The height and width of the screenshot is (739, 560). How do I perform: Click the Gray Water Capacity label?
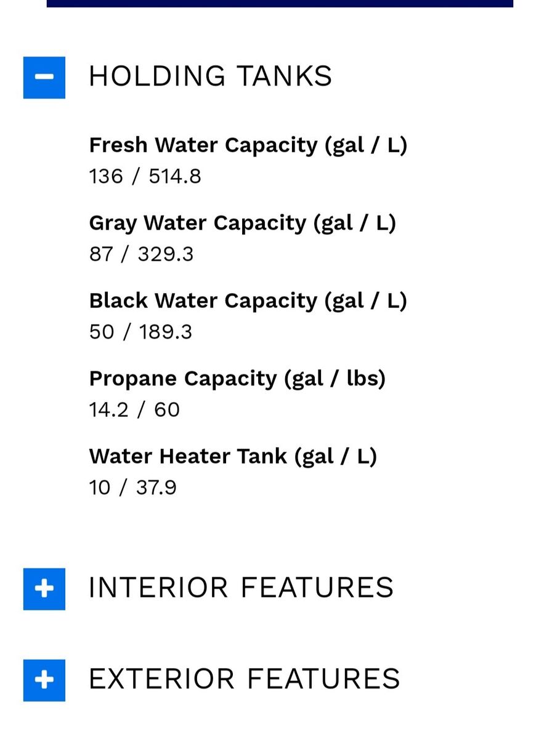(x=242, y=223)
